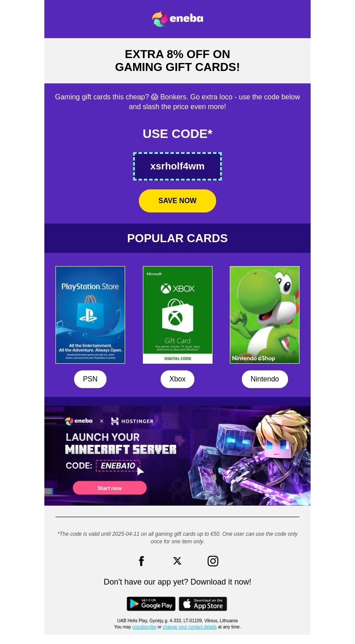355x644 pixels.
Task: Click the PSN button
Action: coord(90,379)
